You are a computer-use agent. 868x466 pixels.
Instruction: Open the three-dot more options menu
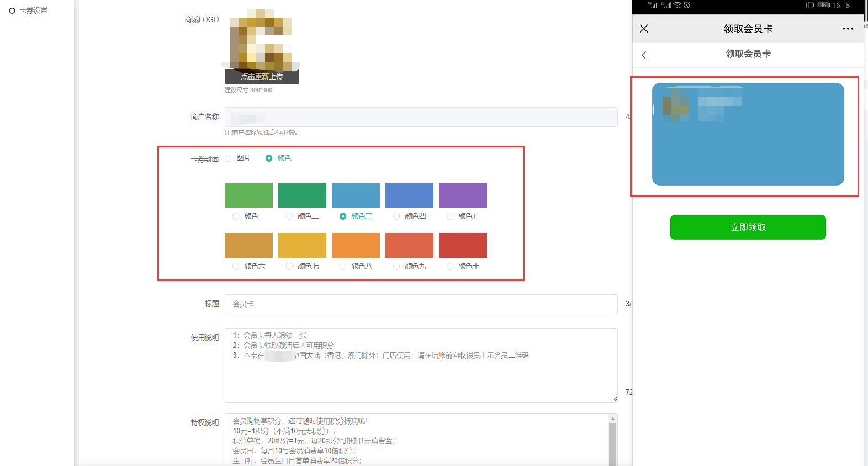click(x=848, y=29)
